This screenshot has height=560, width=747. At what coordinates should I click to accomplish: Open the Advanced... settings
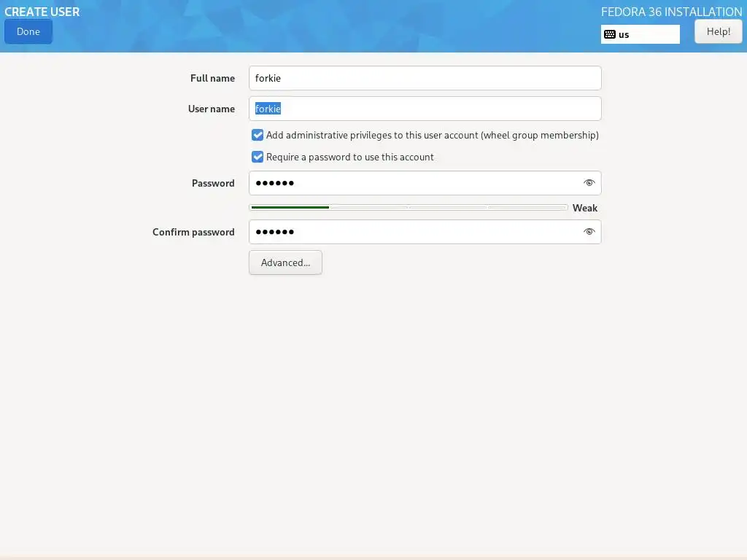tap(285, 262)
